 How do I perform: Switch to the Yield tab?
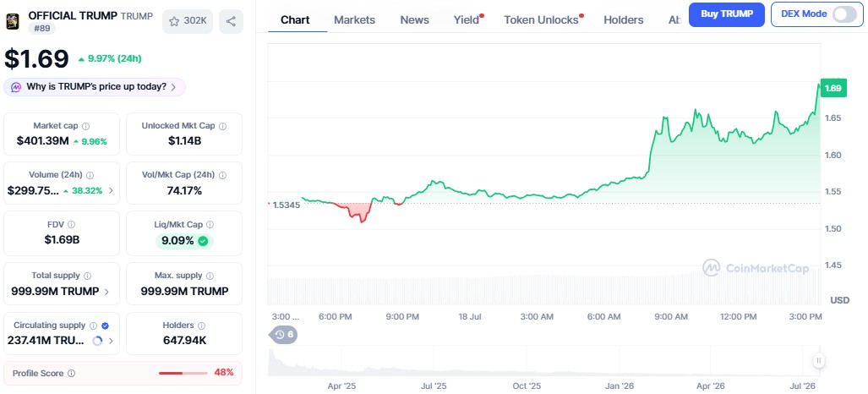point(468,20)
